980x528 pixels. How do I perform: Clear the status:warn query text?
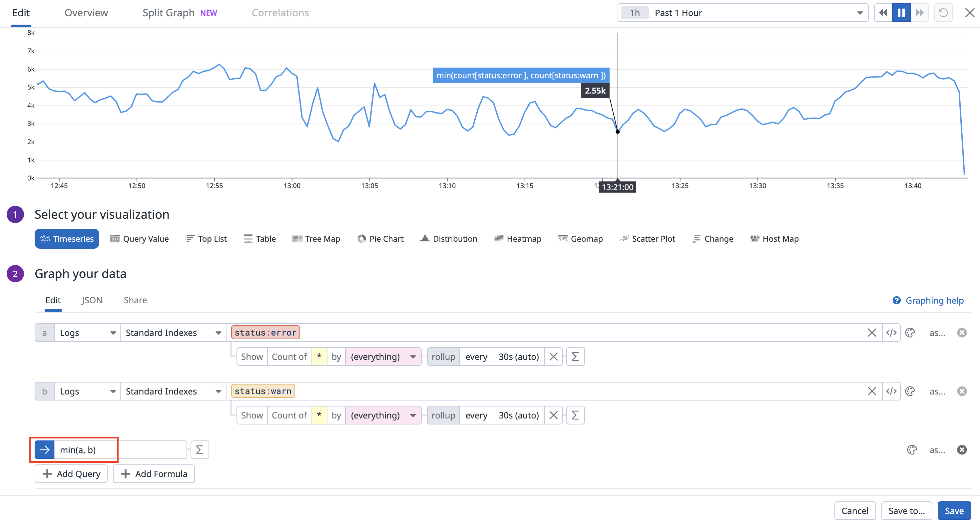click(x=872, y=391)
